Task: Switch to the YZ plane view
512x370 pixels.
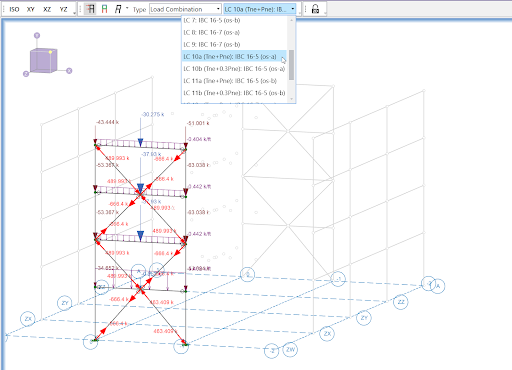Action: coord(63,9)
